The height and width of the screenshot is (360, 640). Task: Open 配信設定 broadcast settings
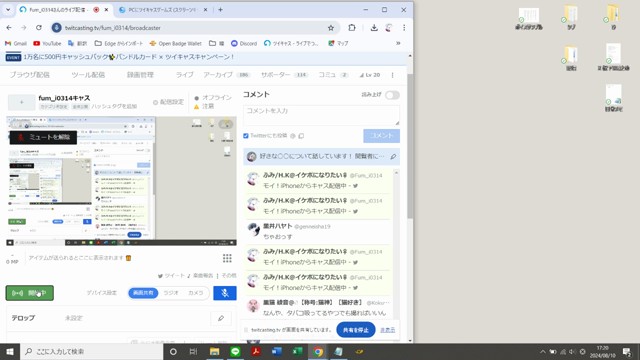tap(168, 102)
